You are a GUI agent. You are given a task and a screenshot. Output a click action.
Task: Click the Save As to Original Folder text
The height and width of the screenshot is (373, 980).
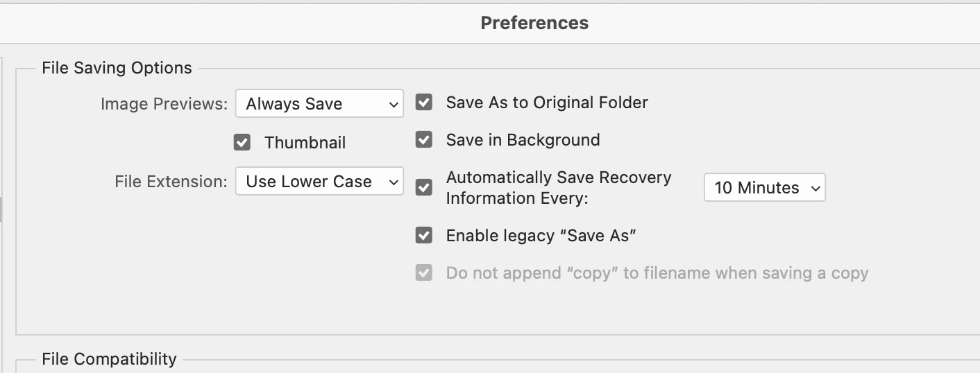click(547, 103)
